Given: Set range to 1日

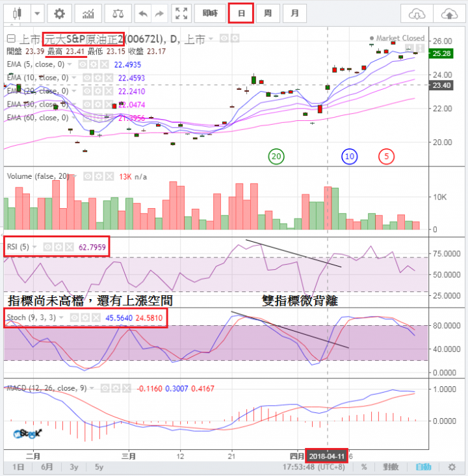Looking at the screenshot, I should click(18, 467).
